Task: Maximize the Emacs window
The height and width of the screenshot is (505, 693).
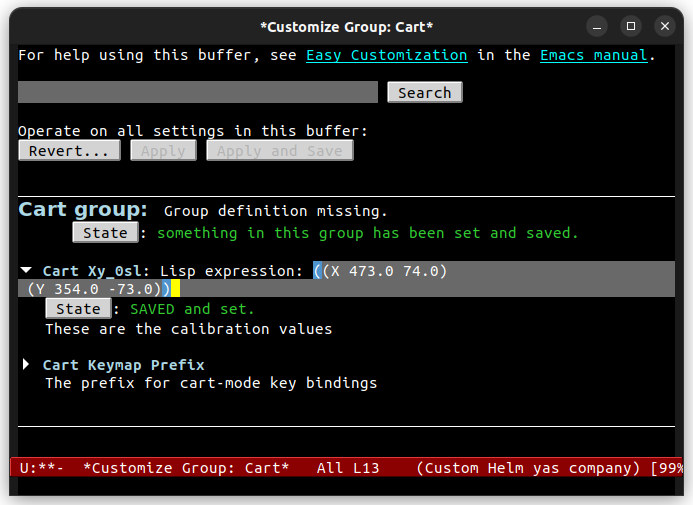Action: point(631,27)
